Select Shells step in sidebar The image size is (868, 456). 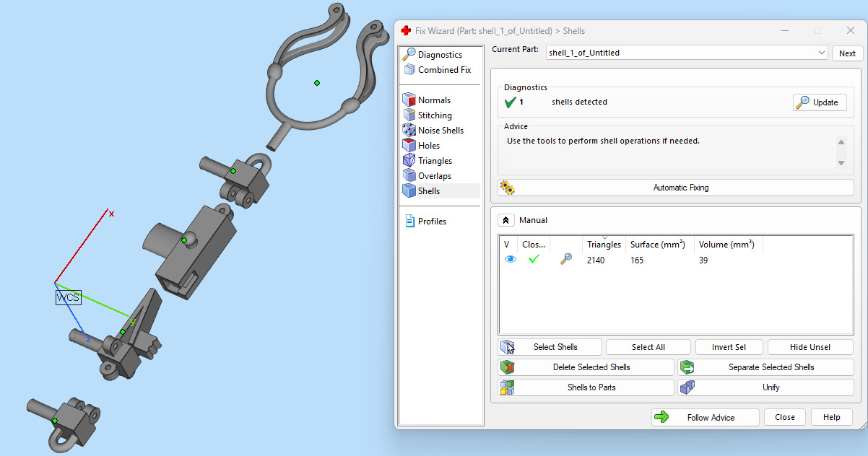point(429,191)
